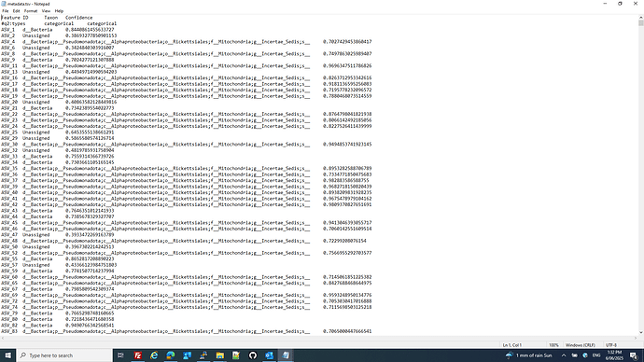This screenshot has width=644, height=362.
Task: Open the taskbar app right of Edge
Action: point(187,355)
